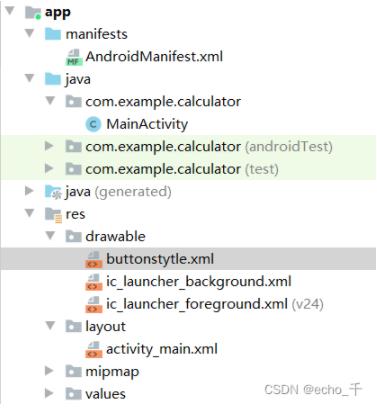Screen dimensions: 377x408
Task: Select the main com.example.calculator package
Action: coord(163,102)
